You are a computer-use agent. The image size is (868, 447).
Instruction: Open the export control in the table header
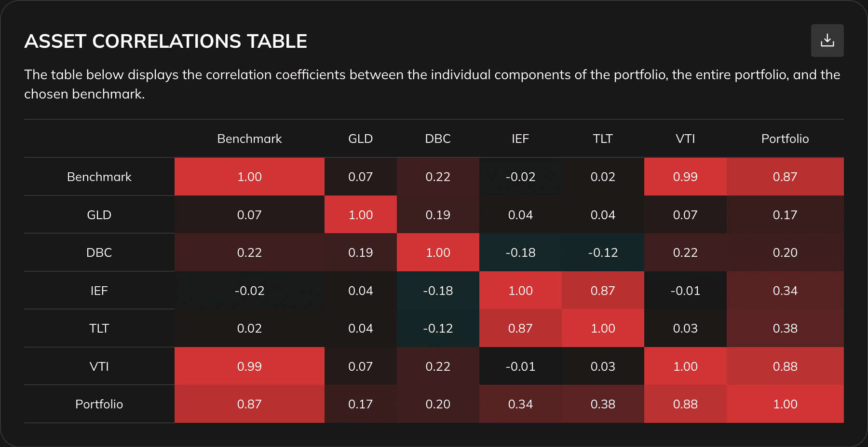click(x=827, y=41)
